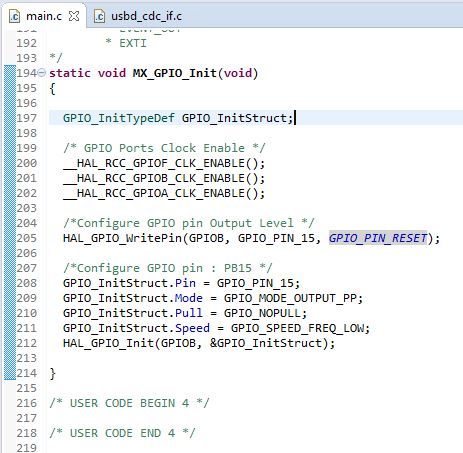Click the highlighted GPIO_PIN_RESET constant
The width and height of the screenshot is (463, 453).
click(378, 238)
